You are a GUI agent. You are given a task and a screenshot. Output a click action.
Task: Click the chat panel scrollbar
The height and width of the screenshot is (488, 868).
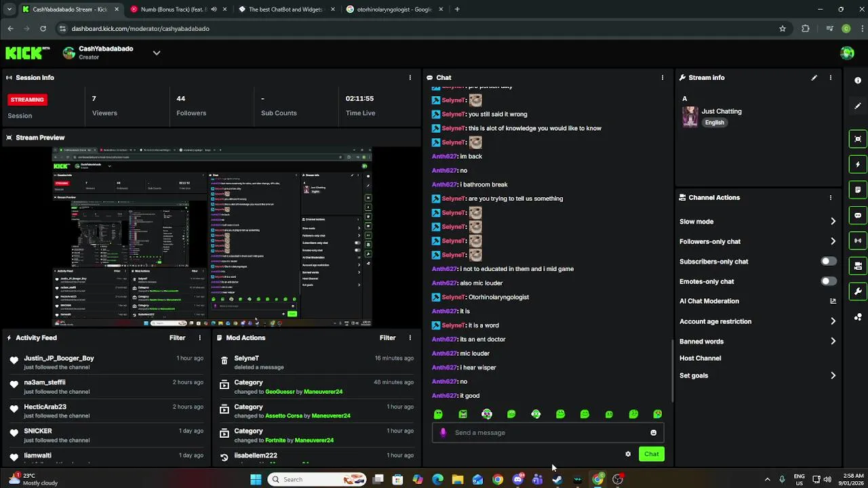672,369
